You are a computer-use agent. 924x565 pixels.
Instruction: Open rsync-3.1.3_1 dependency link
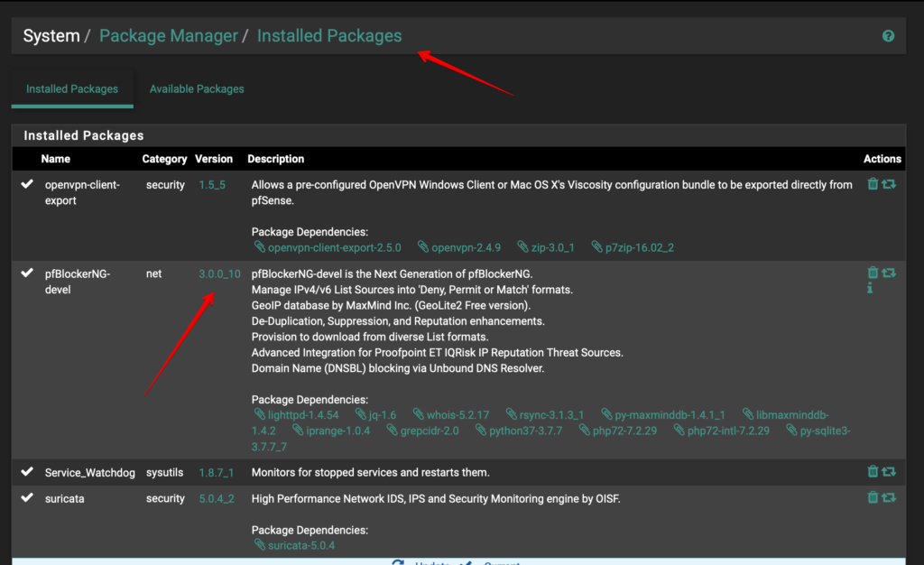coord(545,415)
